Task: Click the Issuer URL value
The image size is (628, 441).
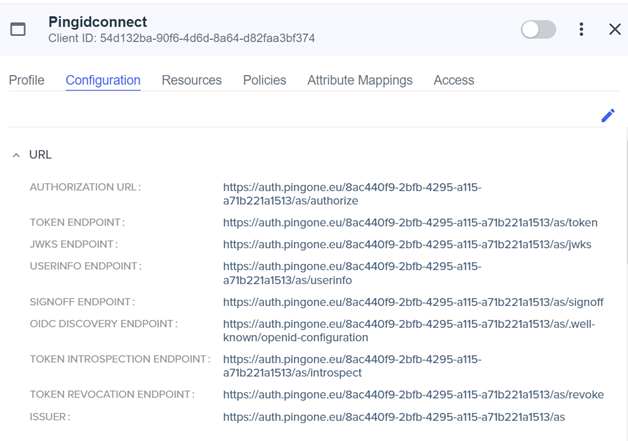Action: [x=394, y=417]
